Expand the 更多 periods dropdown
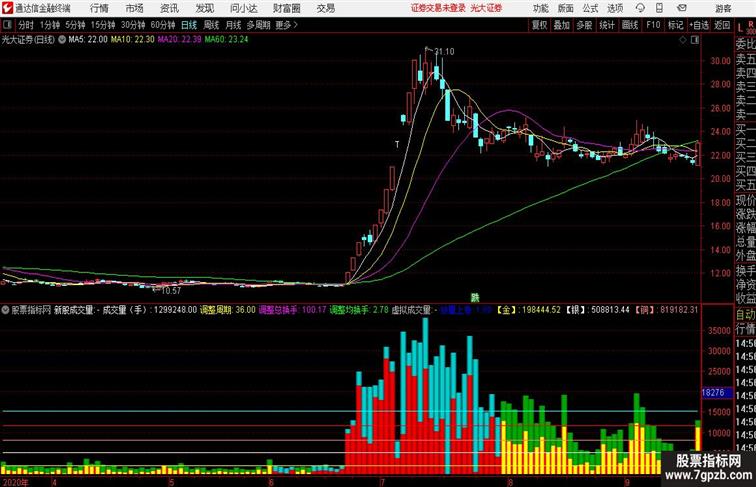Image resolution: width=756 pixels, height=487 pixels. [286, 25]
